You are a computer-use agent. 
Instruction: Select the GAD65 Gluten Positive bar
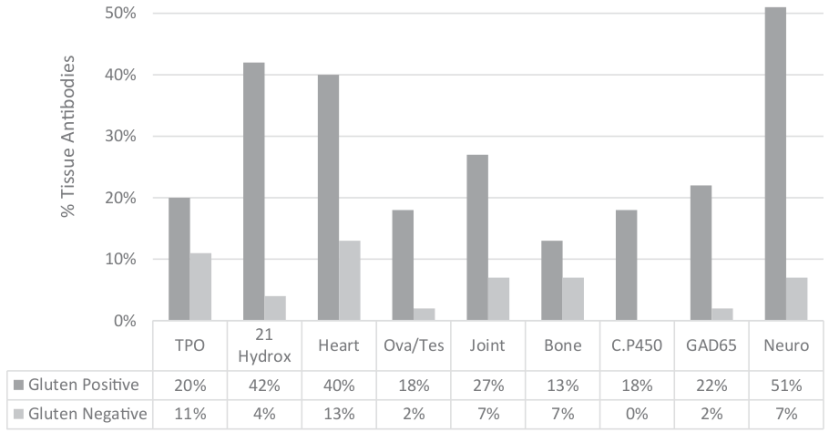coord(700,253)
